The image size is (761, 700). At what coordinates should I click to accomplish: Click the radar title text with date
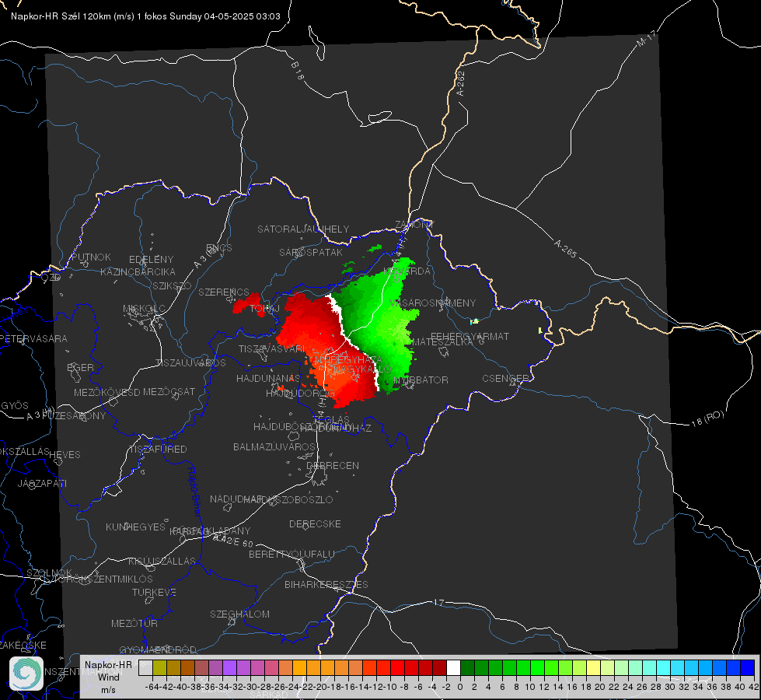pos(145,16)
